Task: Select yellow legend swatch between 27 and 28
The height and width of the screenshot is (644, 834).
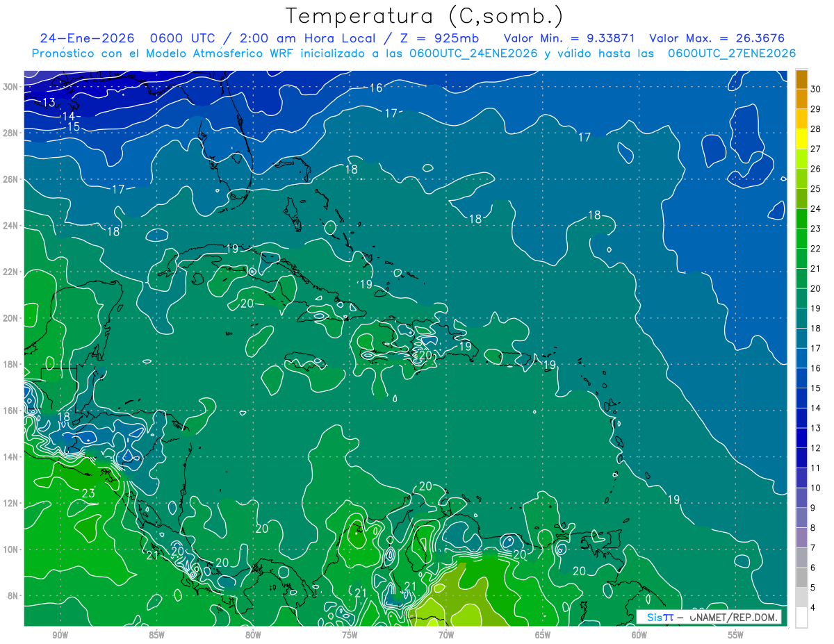Action: pos(801,139)
